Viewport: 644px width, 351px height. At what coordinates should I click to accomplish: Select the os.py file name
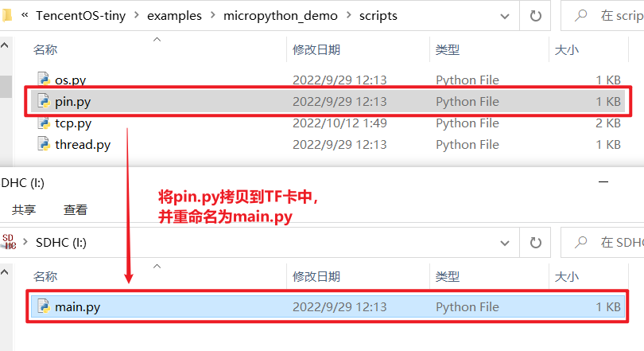click(x=70, y=80)
